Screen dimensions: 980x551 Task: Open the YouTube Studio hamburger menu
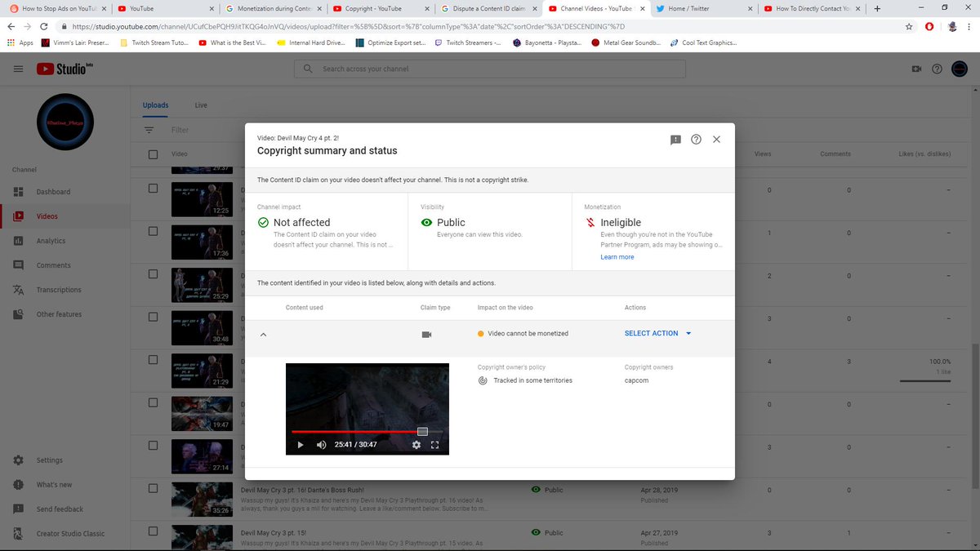pyautogui.click(x=18, y=69)
